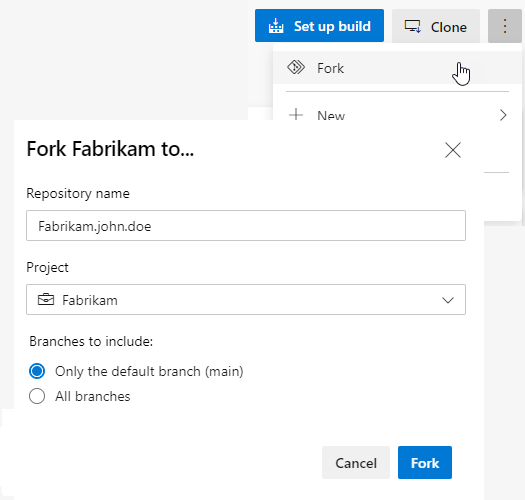Click the briefcase icon in Project field
This screenshot has height=500, width=525.
[46, 299]
